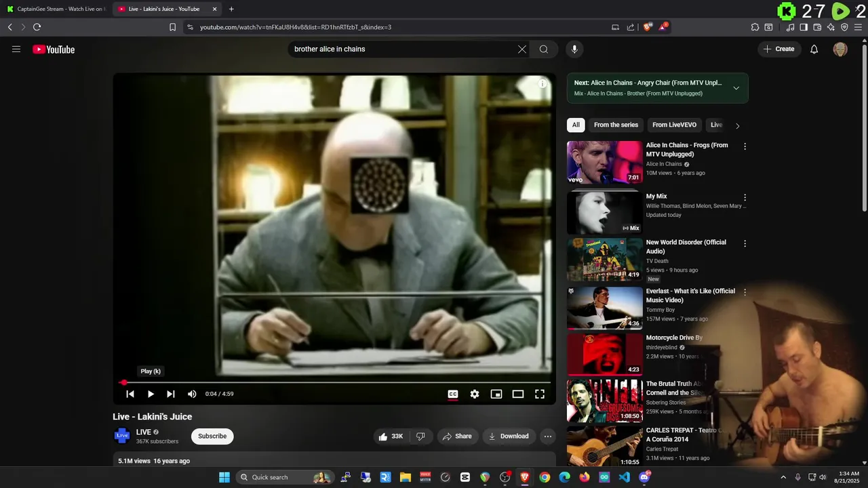Open browser extensions puzzle icon
Viewport: 868px width, 488px height.
pyautogui.click(x=755, y=27)
